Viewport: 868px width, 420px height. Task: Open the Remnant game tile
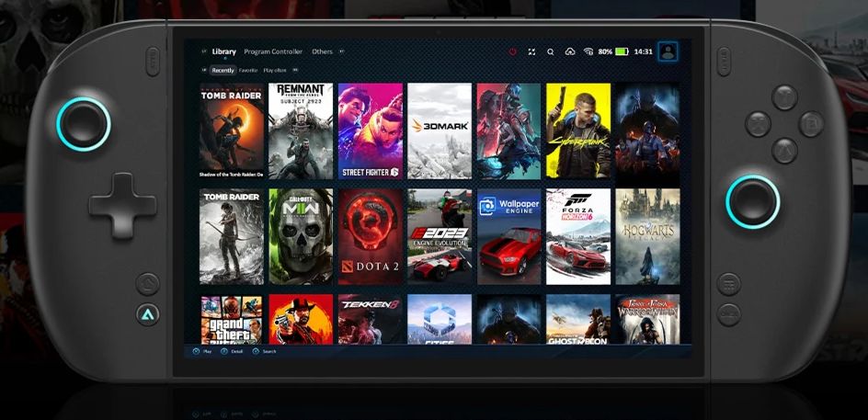coord(301,131)
